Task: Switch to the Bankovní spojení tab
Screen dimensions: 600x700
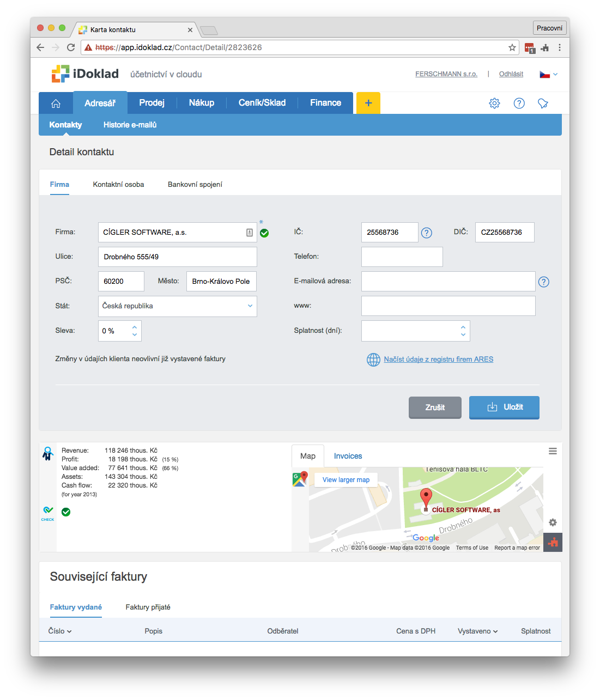Action: pos(195,185)
